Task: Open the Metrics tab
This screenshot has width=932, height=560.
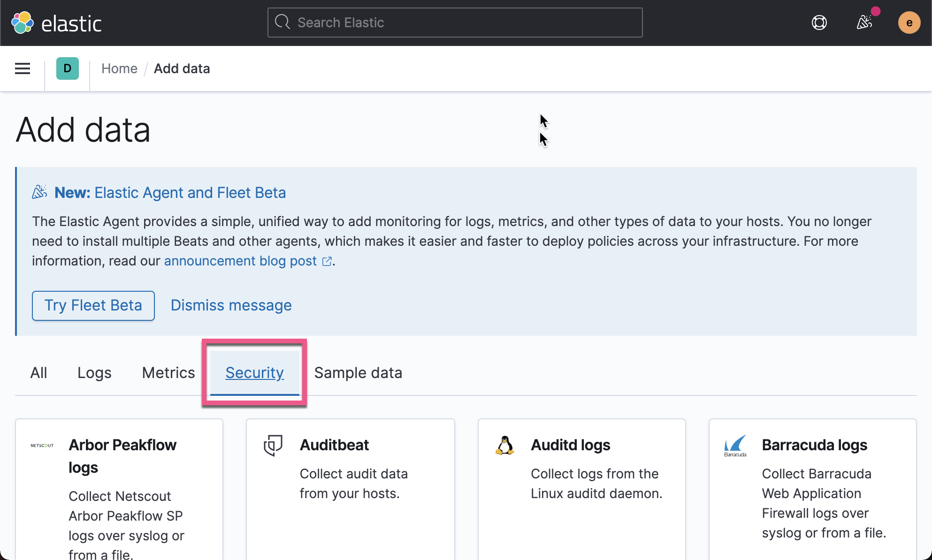Action: click(168, 372)
